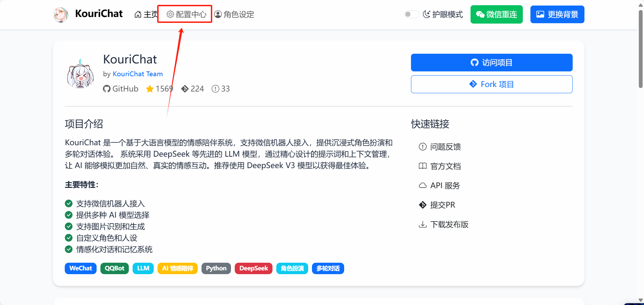Image resolution: width=644 pixels, height=305 pixels.
Task: Open the KouriChat Team link
Action: [x=138, y=74]
